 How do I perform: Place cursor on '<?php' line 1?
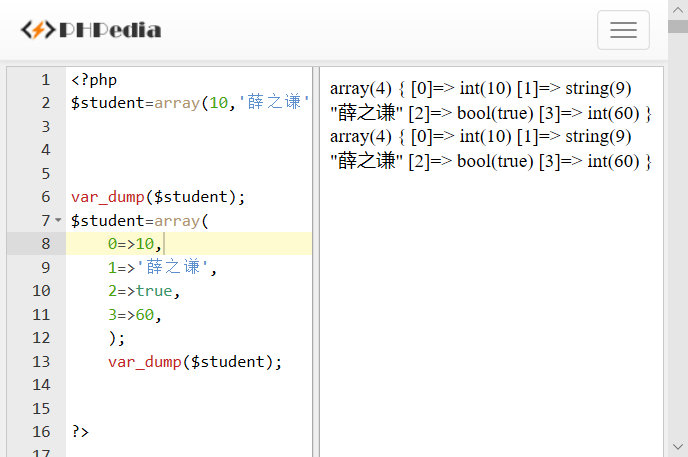tap(94, 80)
